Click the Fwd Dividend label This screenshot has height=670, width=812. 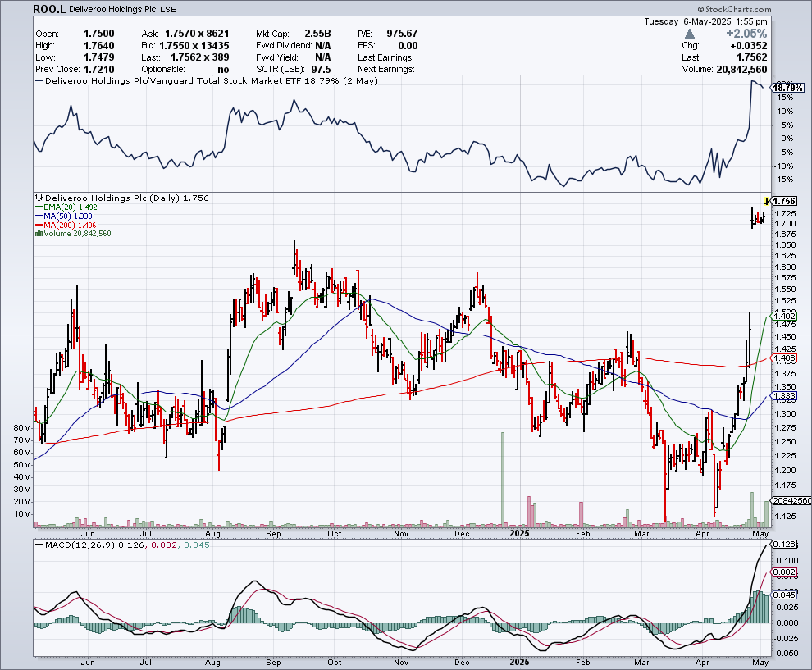285,46
